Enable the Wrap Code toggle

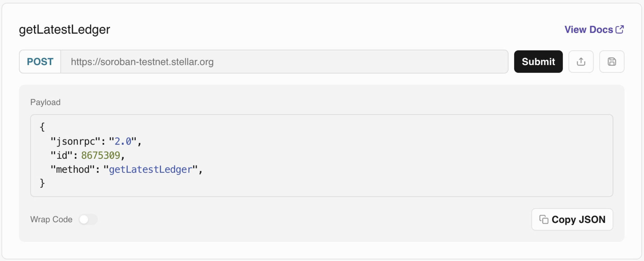click(88, 219)
